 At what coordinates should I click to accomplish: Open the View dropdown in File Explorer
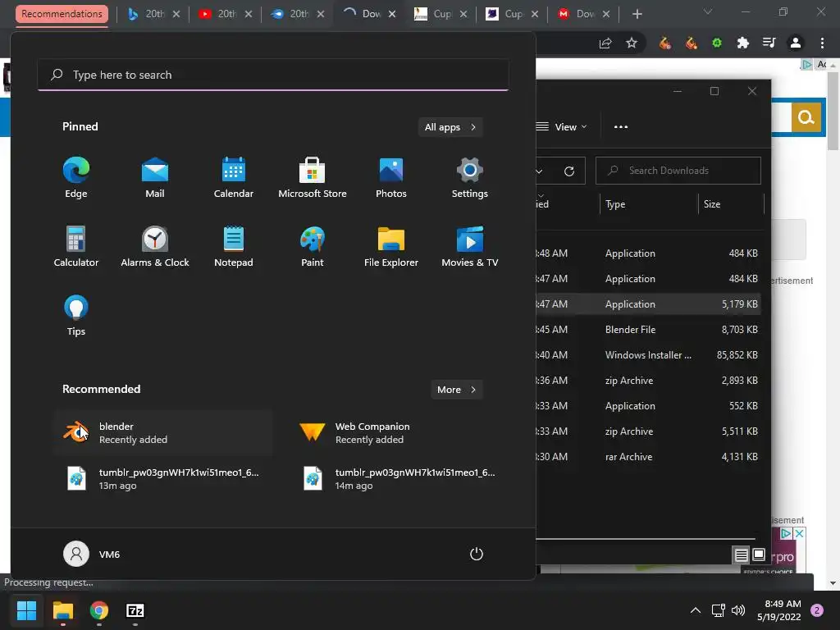click(561, 127)
